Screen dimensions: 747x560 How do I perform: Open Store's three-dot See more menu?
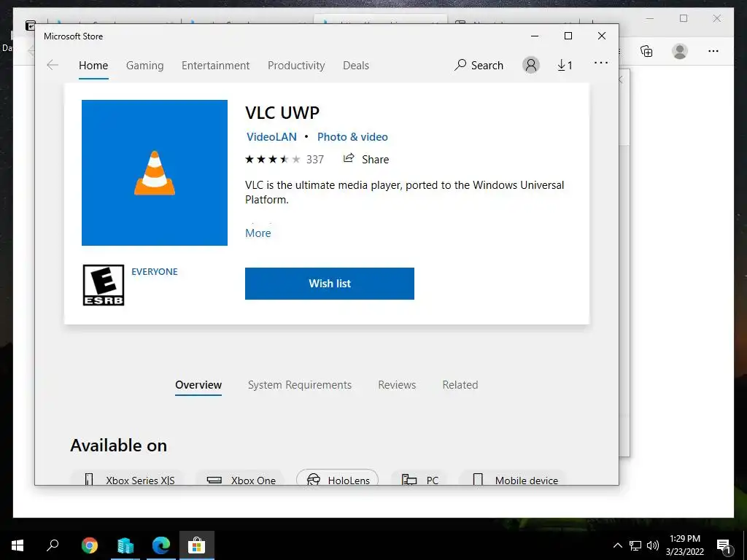[x=601, y=63]
